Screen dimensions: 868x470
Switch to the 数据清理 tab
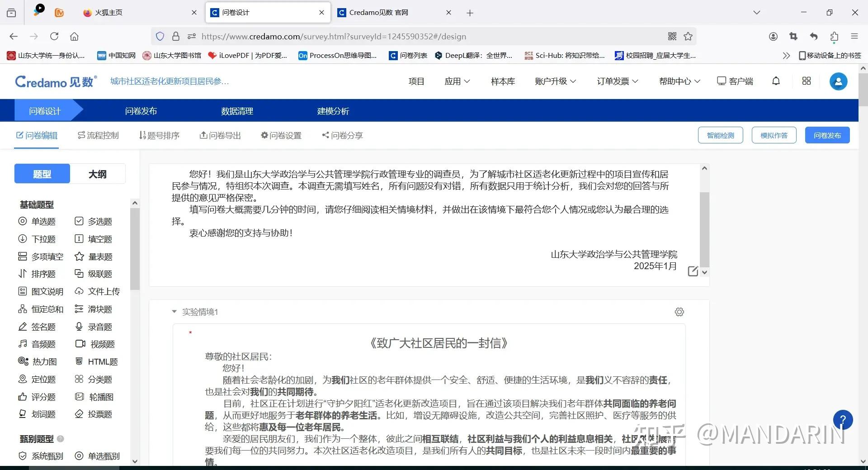(237, 111)
